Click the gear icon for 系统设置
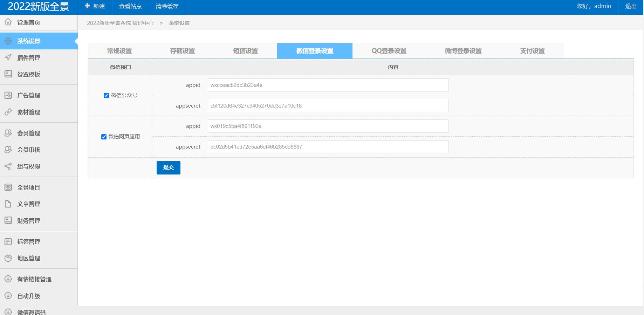 [x=8, y=41]
